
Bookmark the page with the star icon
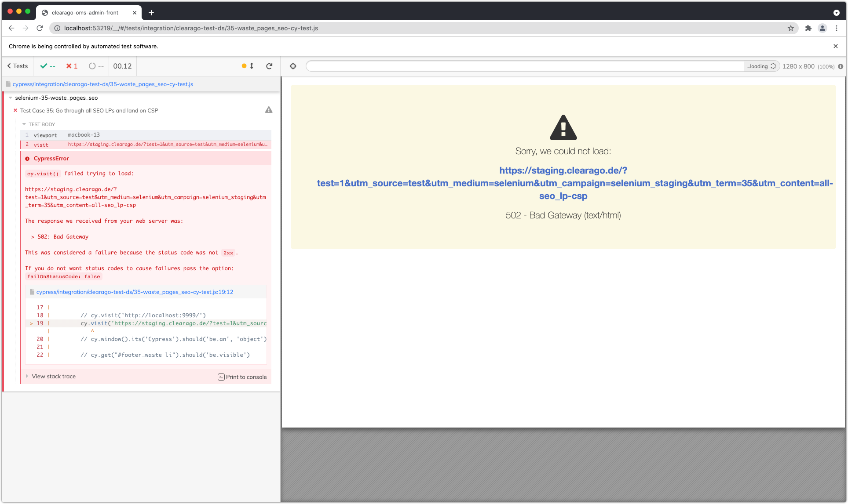pyautogui.click(x=791, y=28)
